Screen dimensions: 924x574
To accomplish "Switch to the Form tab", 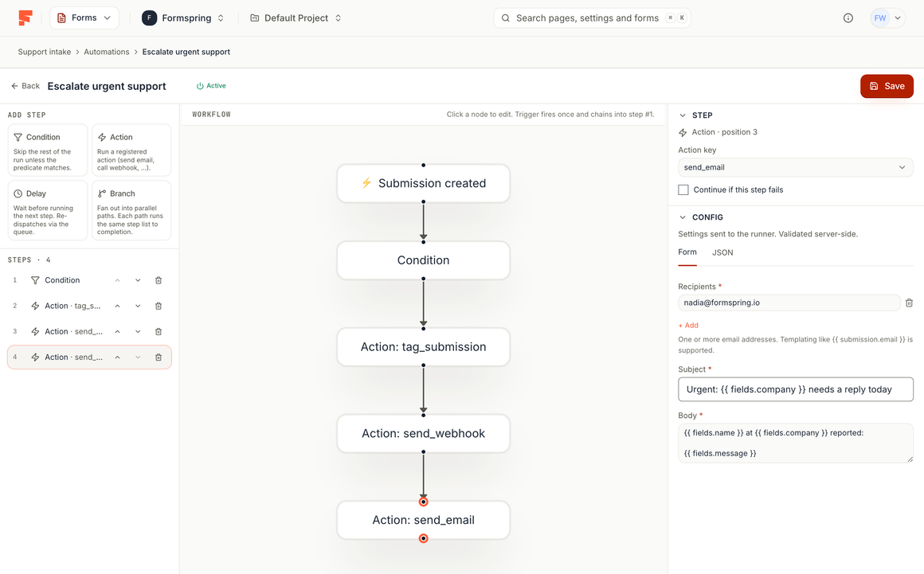I will [687, 252].
